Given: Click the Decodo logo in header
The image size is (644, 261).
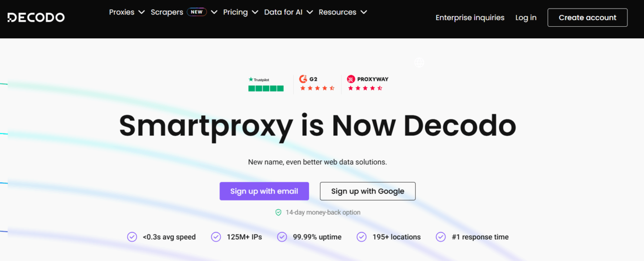Looking at the screenshot, I should 36,18.
